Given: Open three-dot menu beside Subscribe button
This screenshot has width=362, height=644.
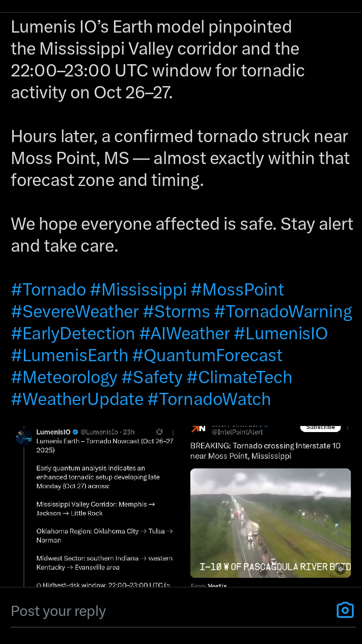Looking at the screenshot, I should click(348, 428).
